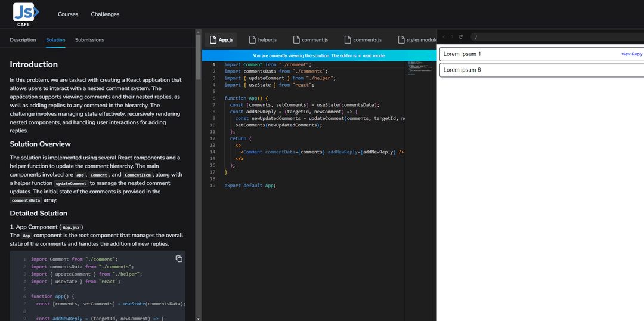Switch to the Description tab

tap(23, 40)
